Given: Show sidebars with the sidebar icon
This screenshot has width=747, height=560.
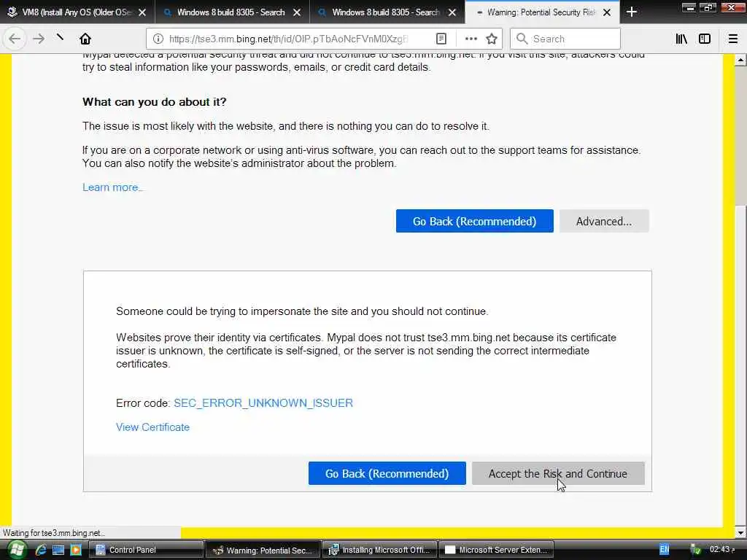Looking at the screenshot, I should pyautogui.click(x=705, y=39).
